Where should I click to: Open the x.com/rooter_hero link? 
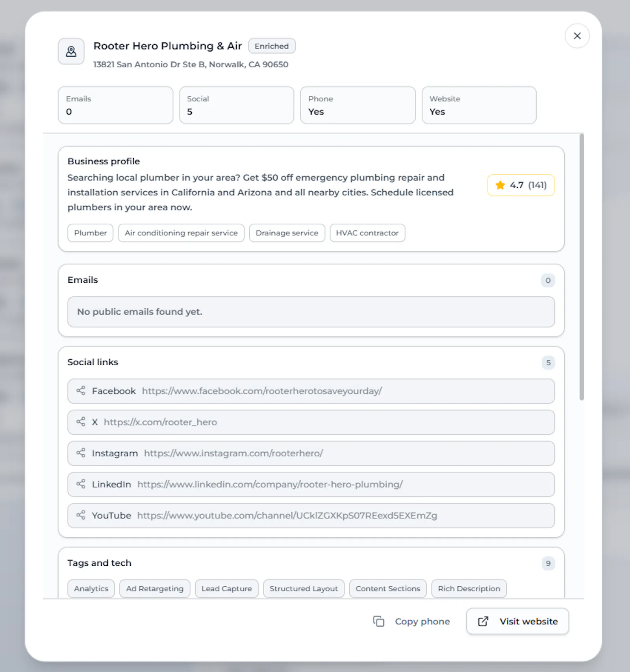(x=160, y=422)
